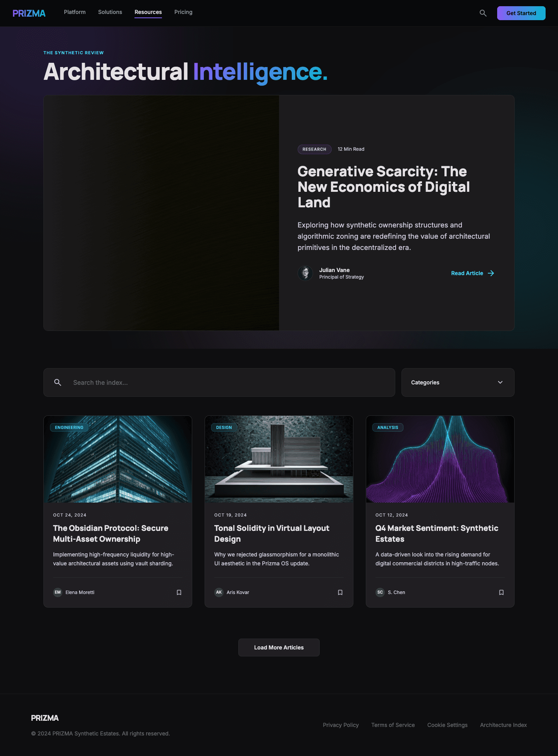Click the EM avatar for Elena Moretti
558x756 pixels.
click(58, 592)
